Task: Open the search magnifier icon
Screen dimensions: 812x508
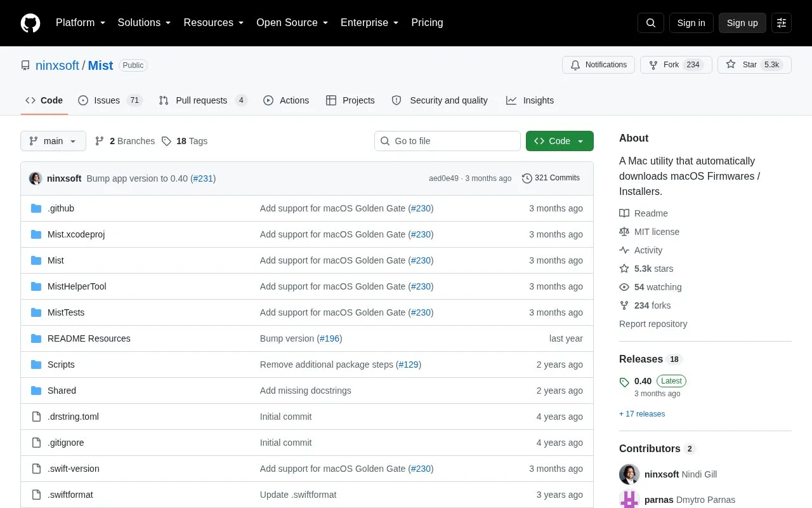Action: [x=651, y=23]
